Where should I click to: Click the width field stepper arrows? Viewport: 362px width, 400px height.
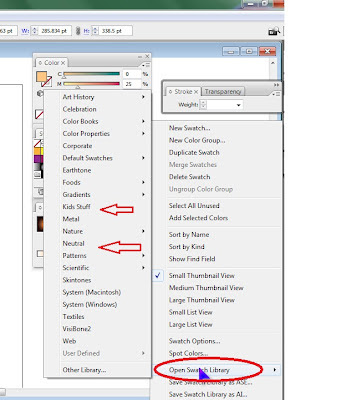pos(35,31)
